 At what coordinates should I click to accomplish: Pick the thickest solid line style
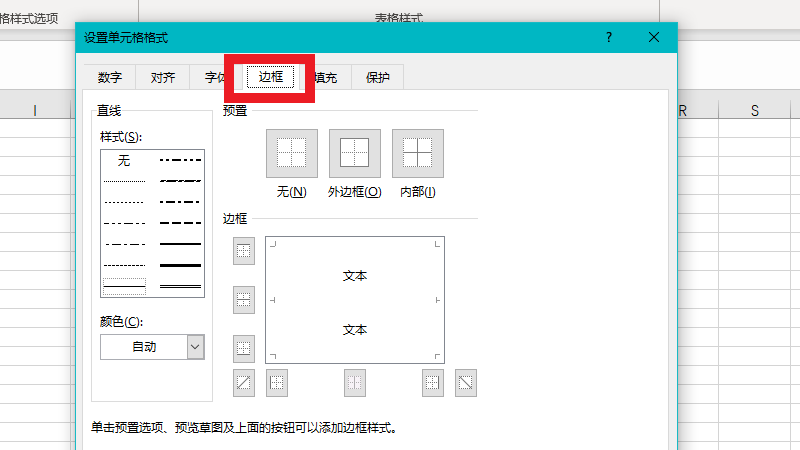[181, 265]
